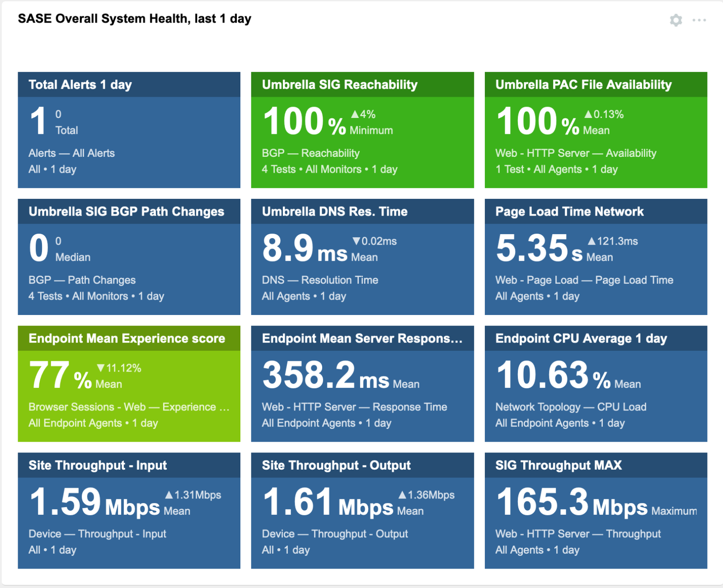723x588 pixels.
Task: Click the upward trend arrow on Site Throughput - Input
Action: 169,495
